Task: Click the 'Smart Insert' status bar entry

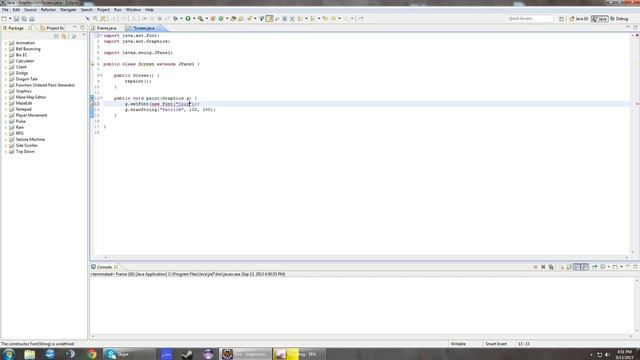Action: 496,344
